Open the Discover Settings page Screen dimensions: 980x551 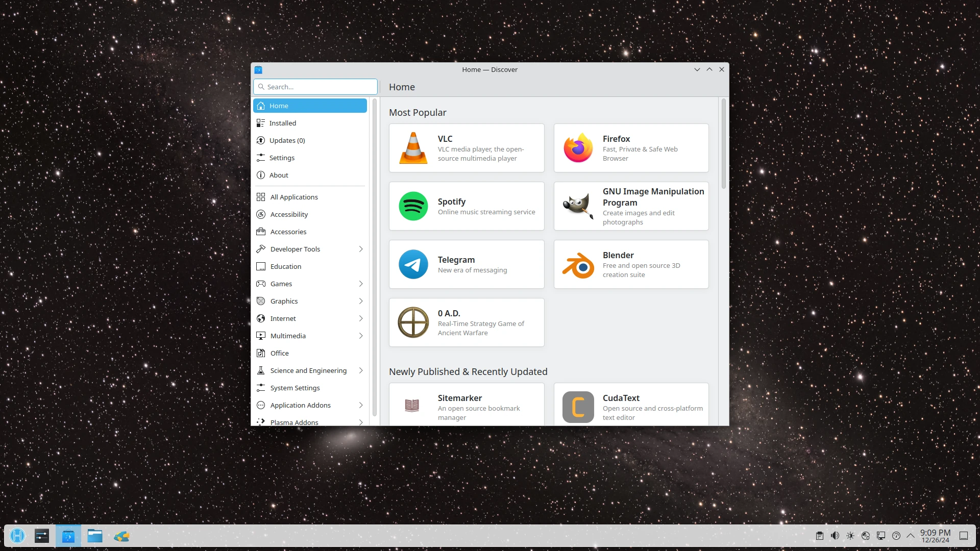[310, 158]
